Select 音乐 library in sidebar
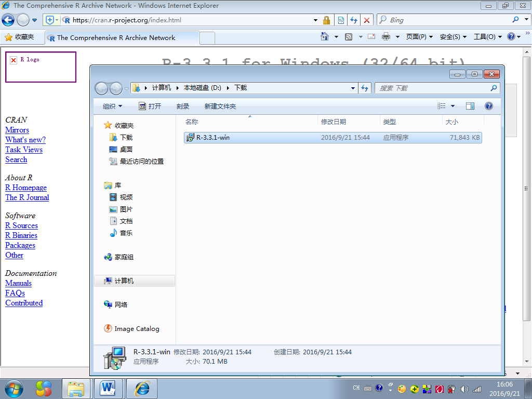This screenshot has height=399, width=532. [121, 233]
